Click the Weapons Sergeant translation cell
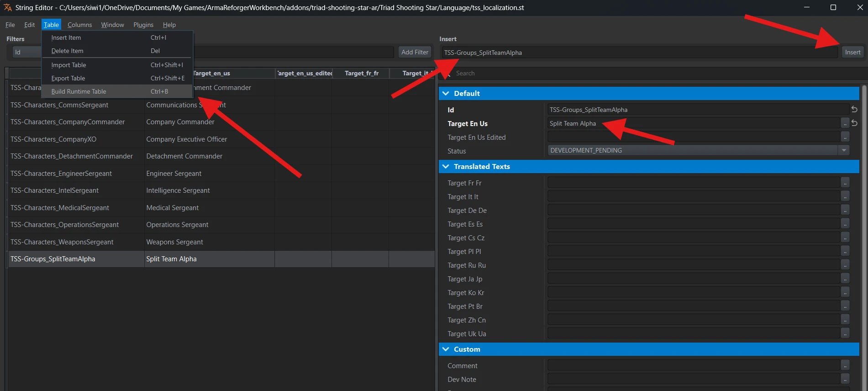This screenshot has height=391, width=868. click(x=210, y=242)
